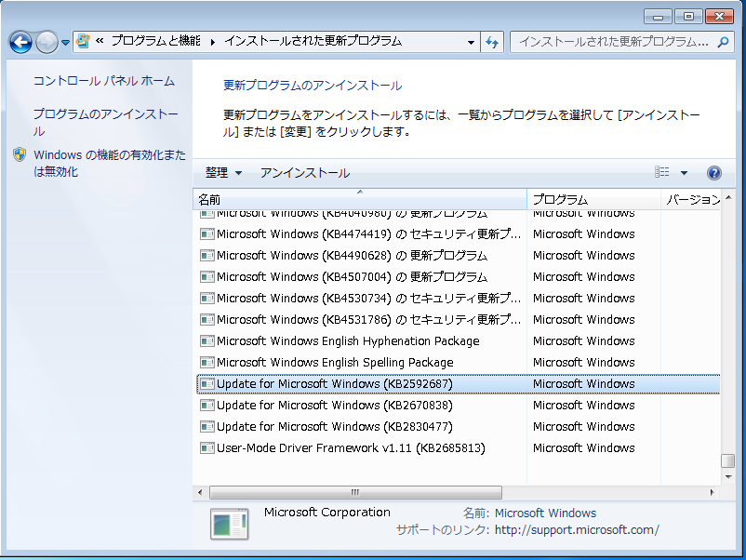Screen dimensions: 746x560
Task: Click the 更新プログラムのアンインストール heading
Action: pyautogui.click(x=313, y=86)
